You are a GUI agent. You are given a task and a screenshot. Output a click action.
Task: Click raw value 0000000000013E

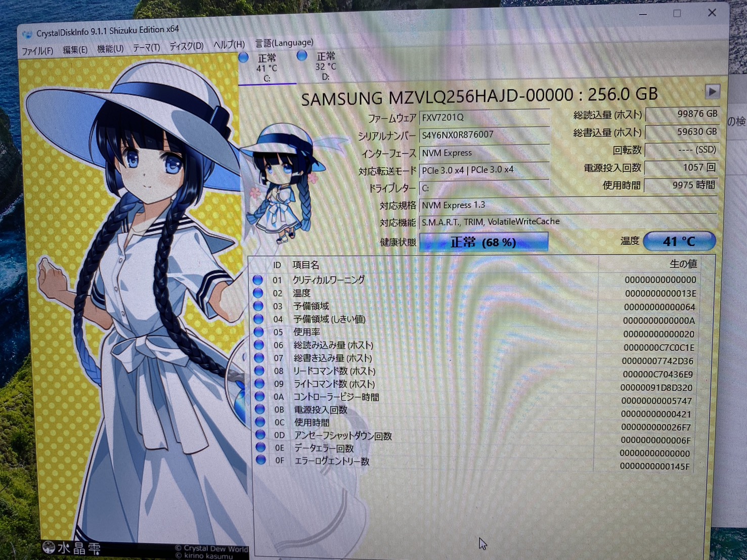click(x=661, y=294)
